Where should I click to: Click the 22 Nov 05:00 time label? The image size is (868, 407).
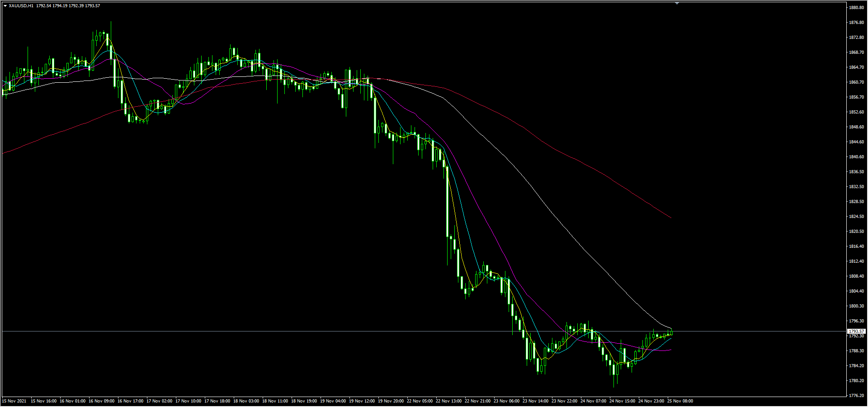(x=420, y=401)
